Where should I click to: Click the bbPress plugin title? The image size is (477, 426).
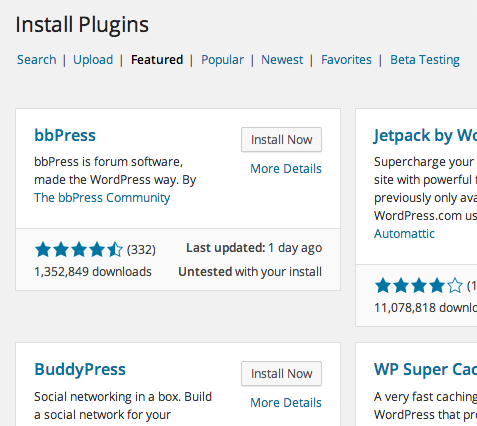(65, 135)
